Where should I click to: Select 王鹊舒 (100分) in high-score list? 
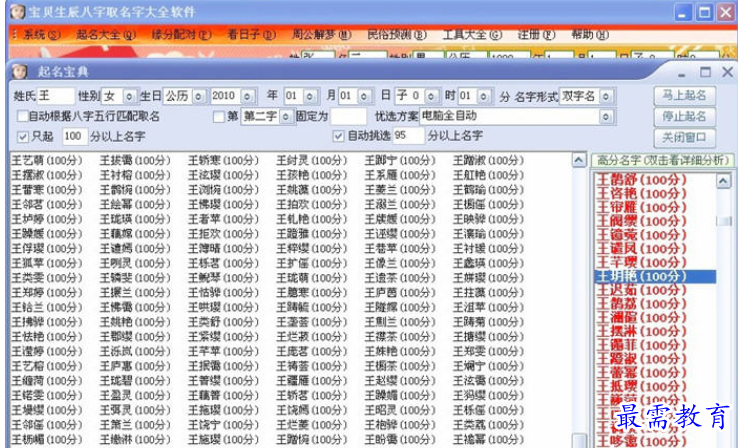tap(641, 180)
